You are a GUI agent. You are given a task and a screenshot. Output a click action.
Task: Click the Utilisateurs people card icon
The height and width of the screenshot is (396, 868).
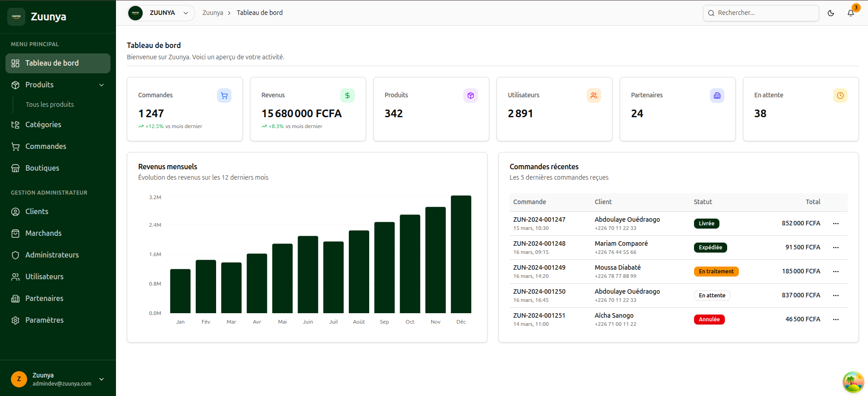pyautogui.click(x=593, y=95)
